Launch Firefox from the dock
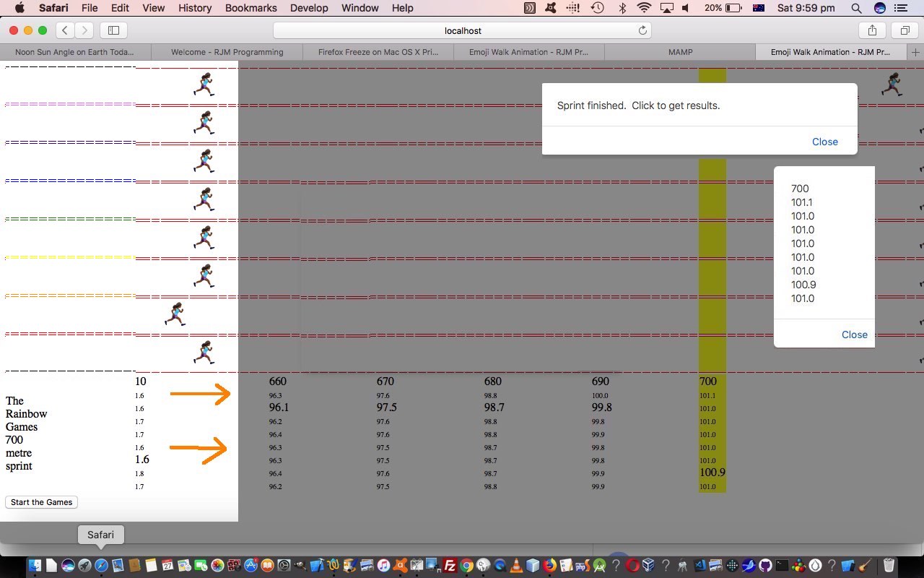 pyautogui.click(x=549, y=566)
